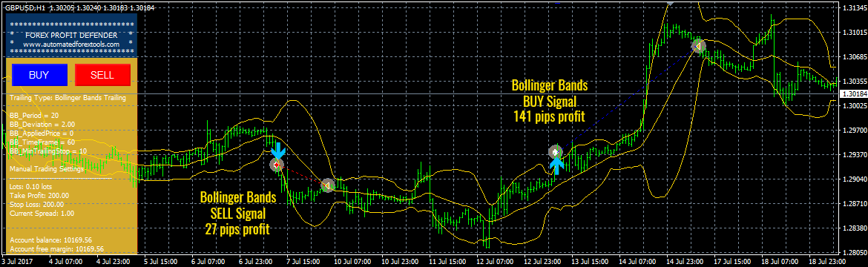The image size is (868, 267).
Task: Click the '10 Jul 07:00' time axis label
Action: [x=352, y=261]
